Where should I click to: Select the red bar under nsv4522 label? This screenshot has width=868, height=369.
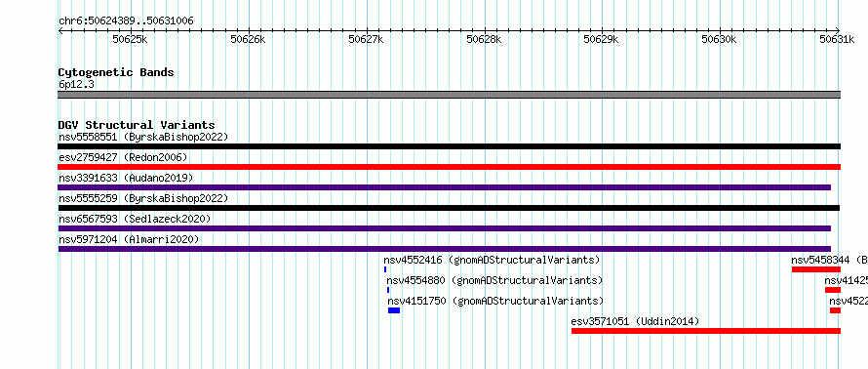coord(835,310)
